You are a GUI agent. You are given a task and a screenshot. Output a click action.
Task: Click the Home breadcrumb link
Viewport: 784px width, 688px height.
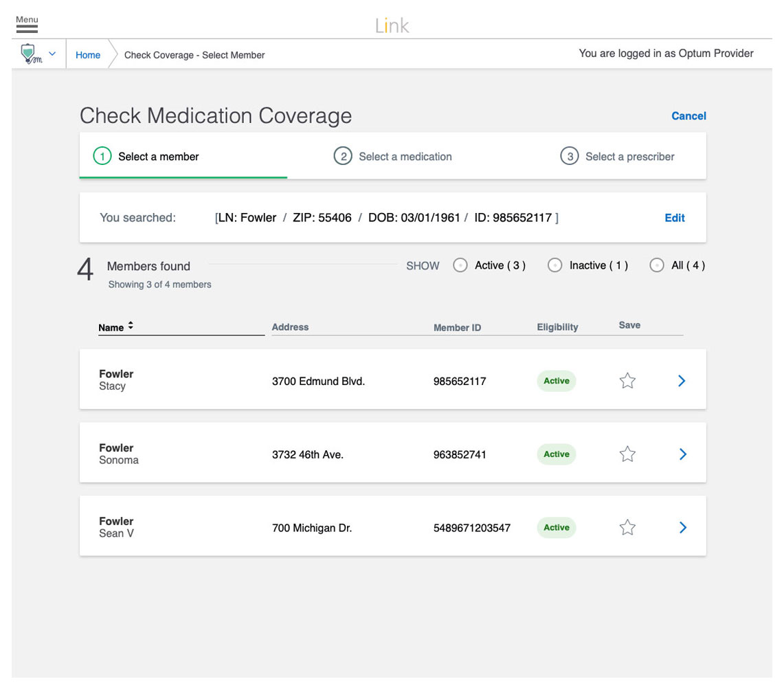(88, 55)
